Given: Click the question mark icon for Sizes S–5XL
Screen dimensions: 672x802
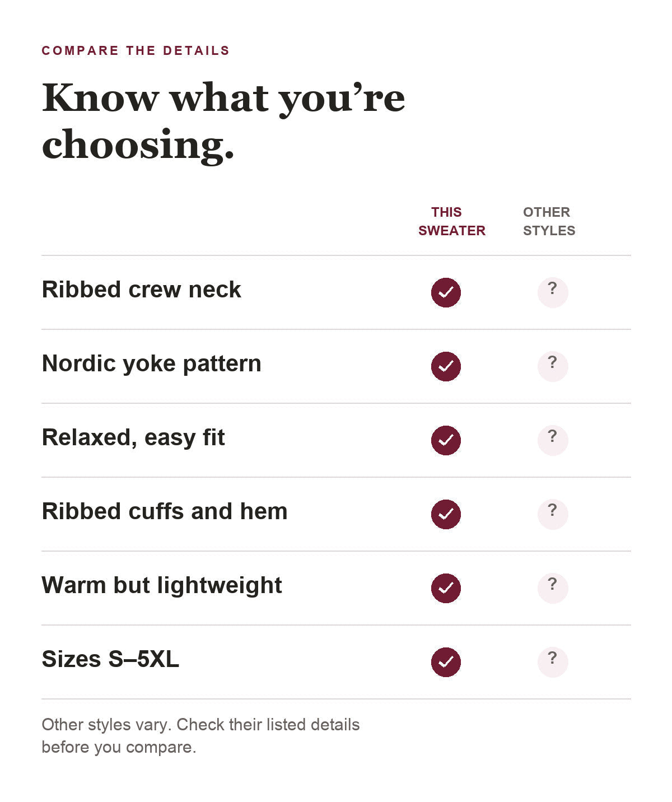Looking at the screenshot, I should [x=553, y=662].
